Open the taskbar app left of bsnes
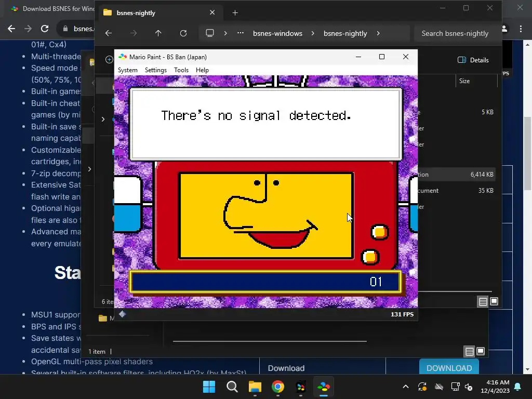 click(301, 387)
